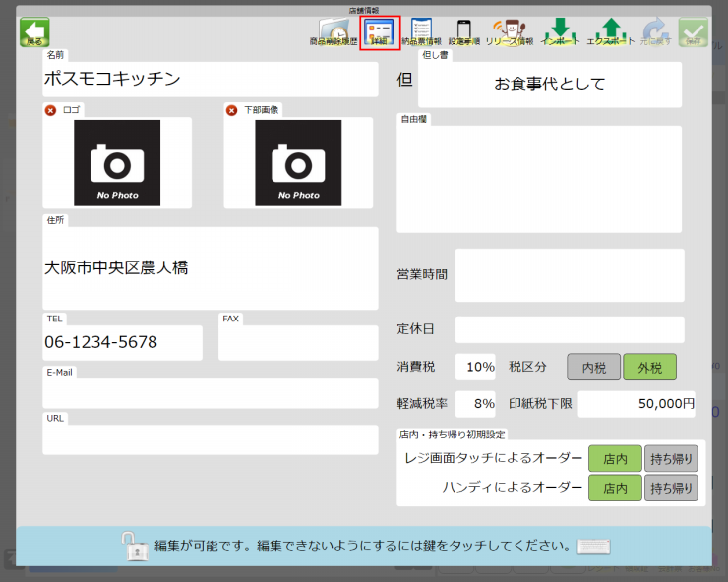Image resolution: width=728 pixels, height=582 pixels.
Task: Click the エクスポート export icon
Action: (610, 31)
